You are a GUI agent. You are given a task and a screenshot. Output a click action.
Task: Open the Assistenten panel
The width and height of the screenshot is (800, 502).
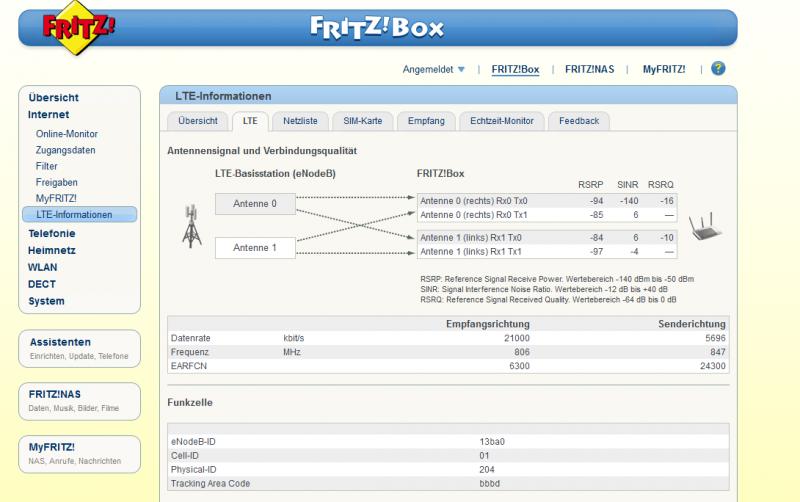pyautogui.click(x=80, y=348)
